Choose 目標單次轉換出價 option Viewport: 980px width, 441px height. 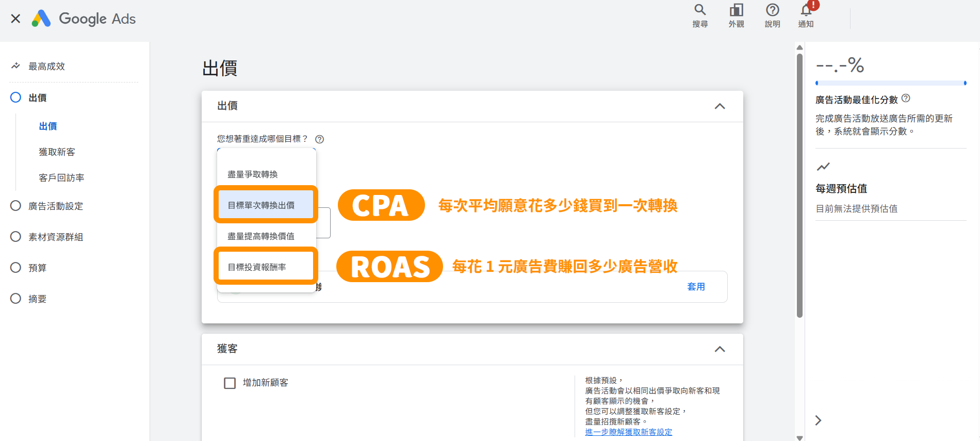[266, 205]
